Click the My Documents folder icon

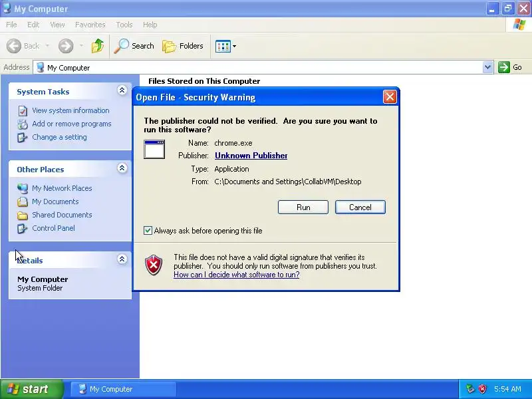pos(23,202)
